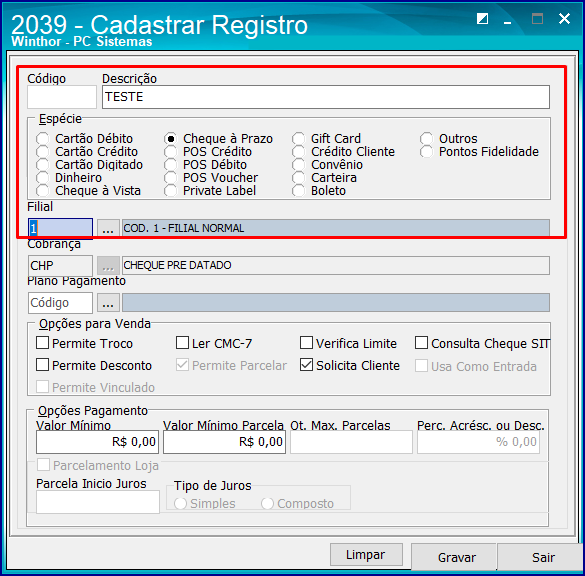The width and height of the screenshot is (585, 576).
Task: Click the Valor Mínimo amount field
Action: 97,442
